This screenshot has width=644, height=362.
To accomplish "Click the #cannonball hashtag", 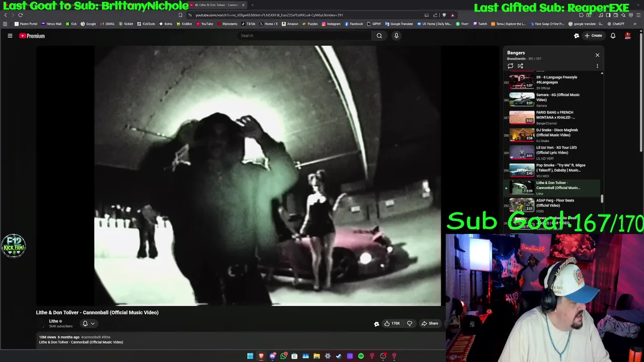I will tap(91, 337).
